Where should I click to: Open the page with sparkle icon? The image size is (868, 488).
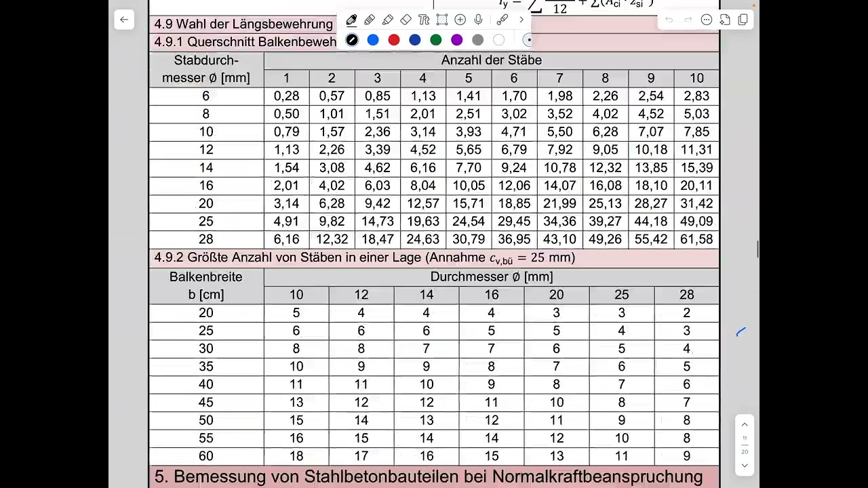[x=725, y=20]
